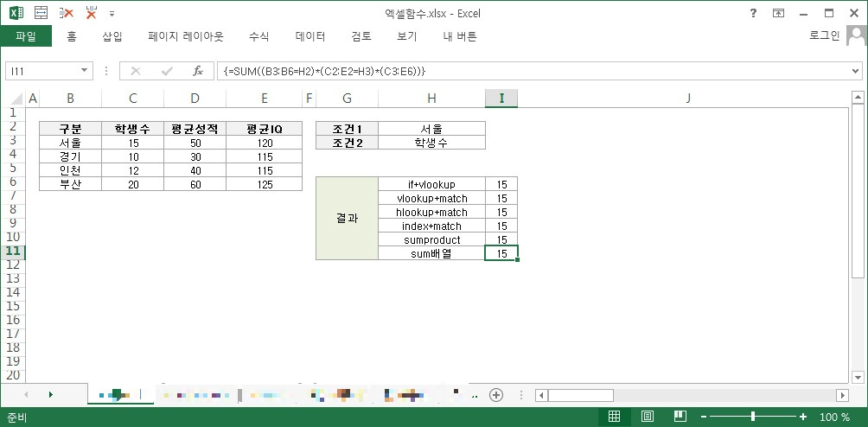
Task: Switch to Normal view in status bar
Action: click(x=614, y=417)
